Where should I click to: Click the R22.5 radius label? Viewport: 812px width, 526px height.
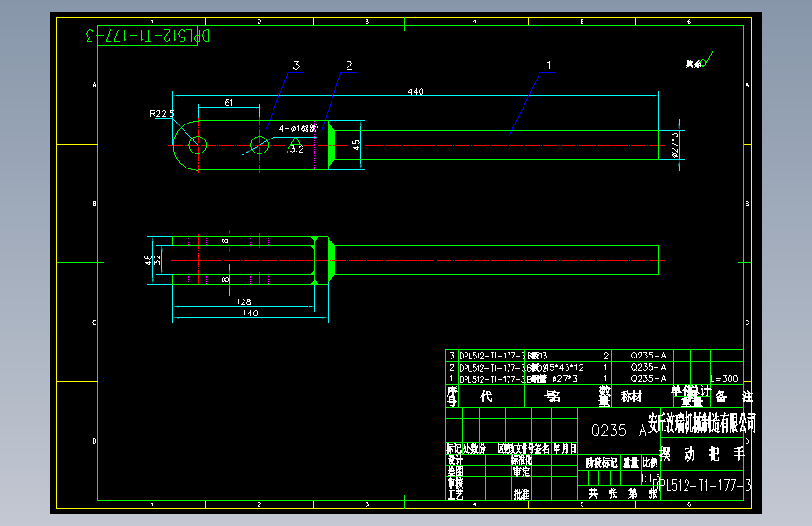point(162,114)
